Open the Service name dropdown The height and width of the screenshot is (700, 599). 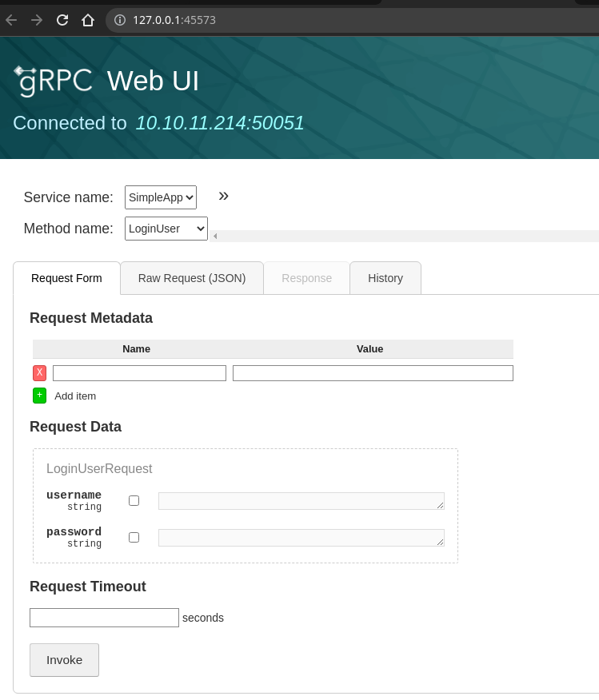tap(161, 197)
